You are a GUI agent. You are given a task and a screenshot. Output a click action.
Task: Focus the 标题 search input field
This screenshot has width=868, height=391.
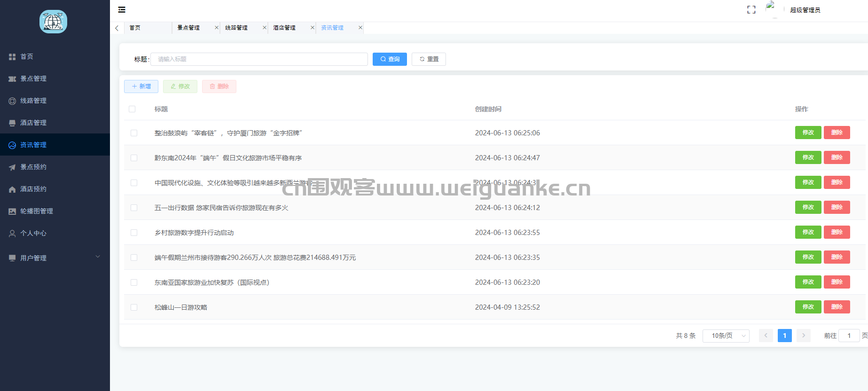click(x=259, y=59)
